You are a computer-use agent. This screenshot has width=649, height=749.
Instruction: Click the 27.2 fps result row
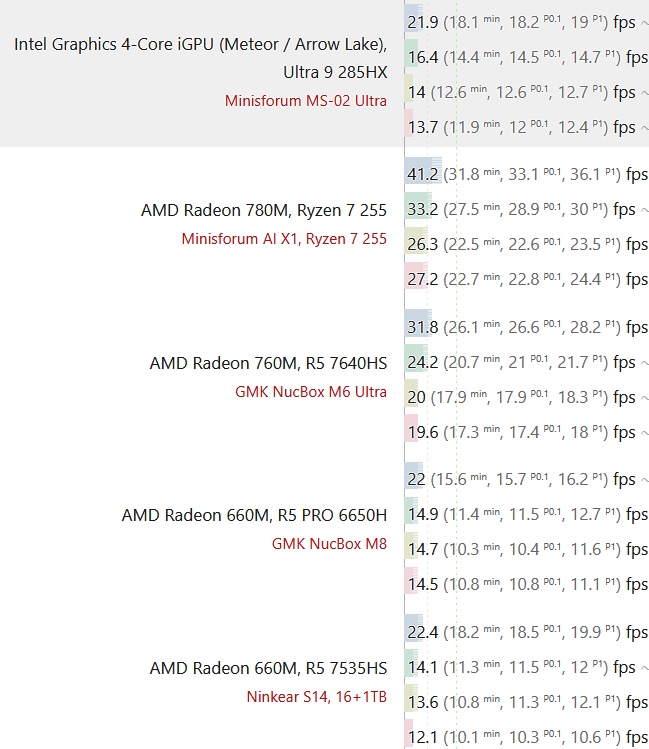click(527, 279)
